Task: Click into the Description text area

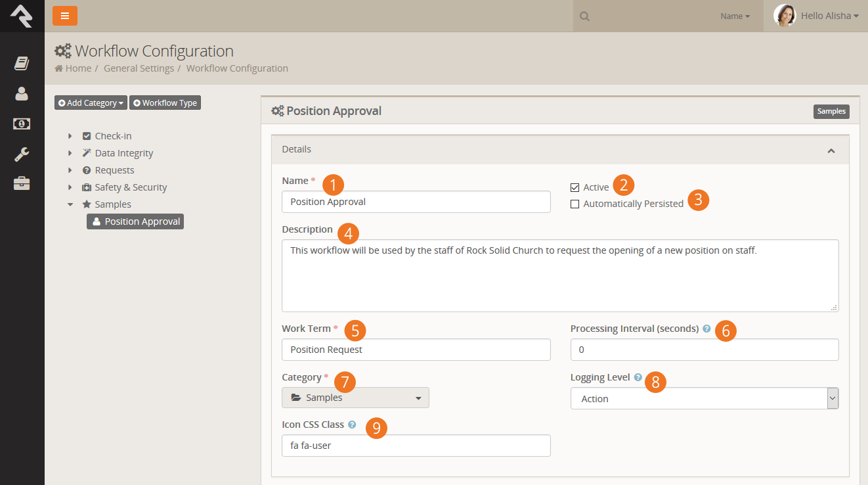Action: coord(560,275)
